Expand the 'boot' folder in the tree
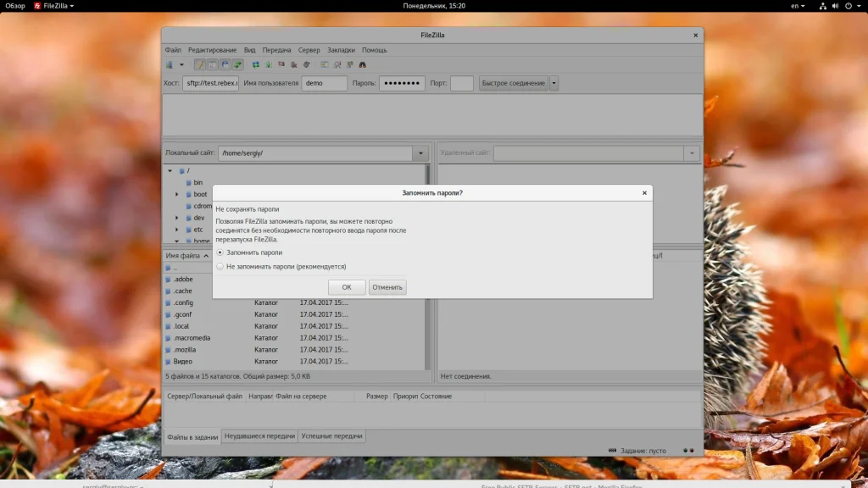The image size is (868, 488). [177, 194]
